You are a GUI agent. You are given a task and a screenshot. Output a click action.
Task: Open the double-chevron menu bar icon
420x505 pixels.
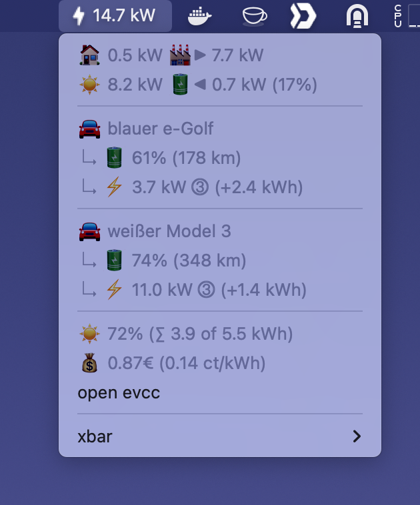pyautogui.click(x=303, y=16)
